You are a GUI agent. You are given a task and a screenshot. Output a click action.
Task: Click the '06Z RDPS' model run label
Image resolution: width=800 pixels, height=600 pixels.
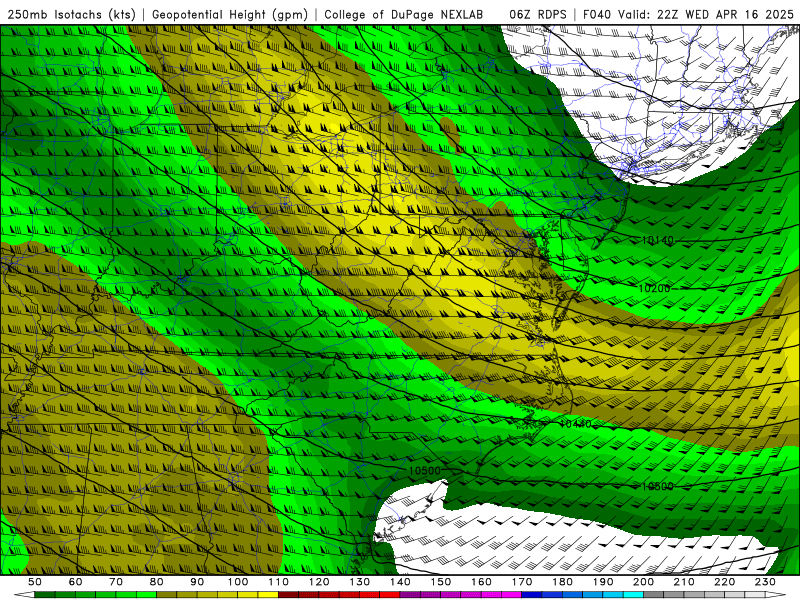[x=538, y=15]
